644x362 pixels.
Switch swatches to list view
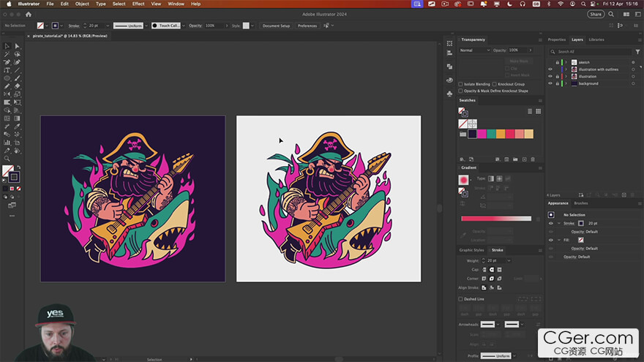[x=530, y=111]
